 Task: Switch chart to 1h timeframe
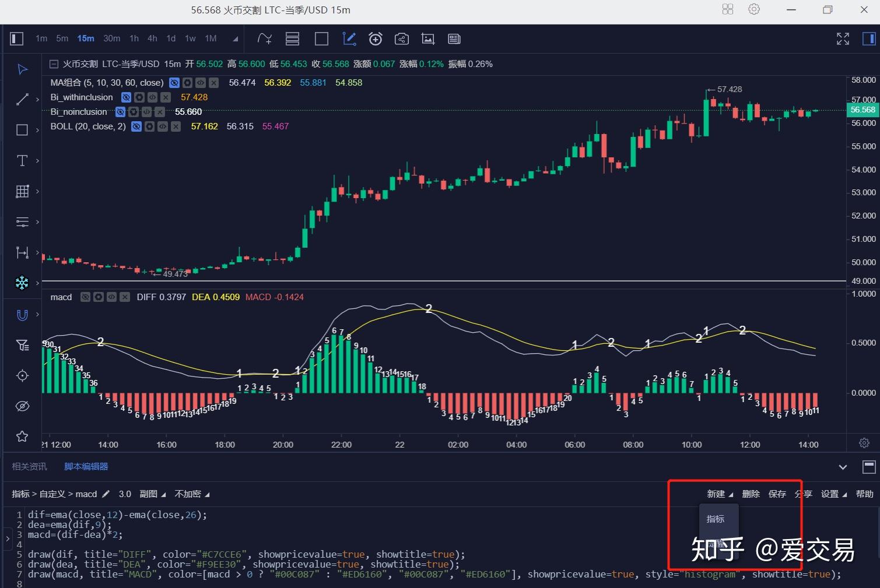[134, 38]
